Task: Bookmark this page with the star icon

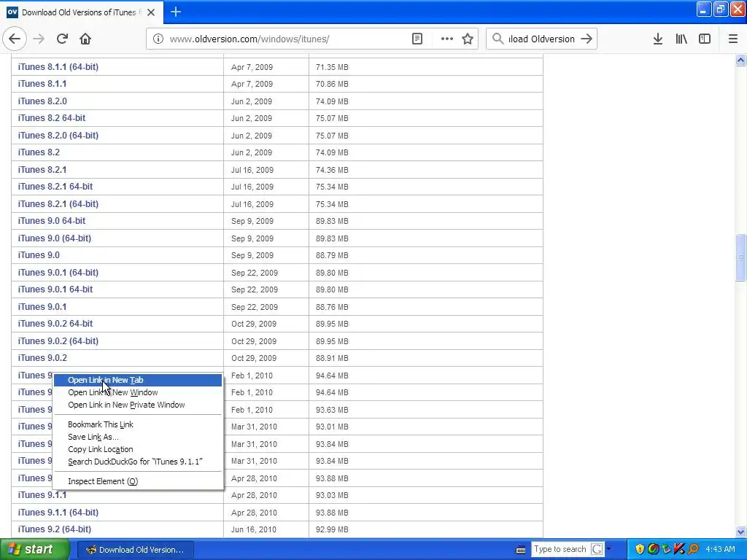Action: pos(468,39)
